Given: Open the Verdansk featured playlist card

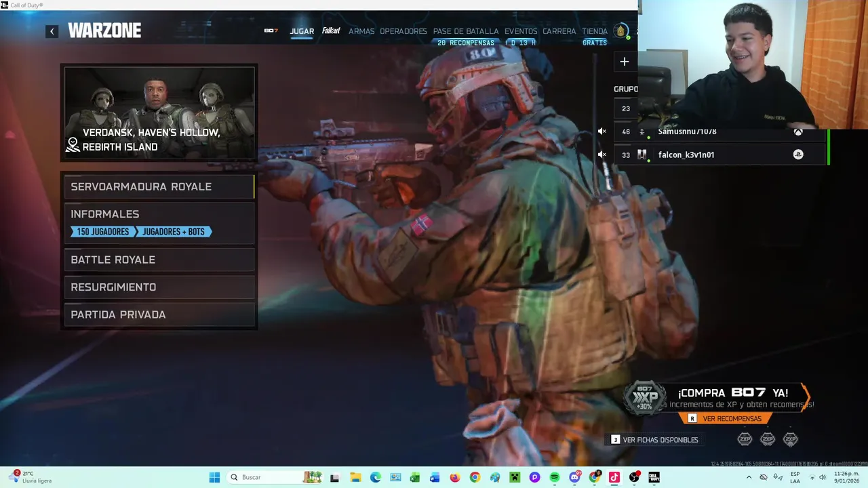Looking at the screenshot, I should [x=159, y=113].
